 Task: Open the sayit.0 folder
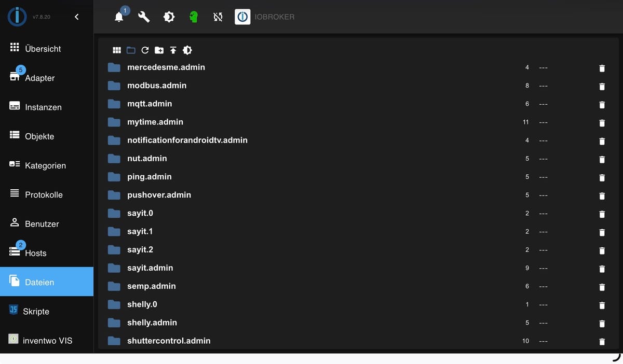click(140, 213)
